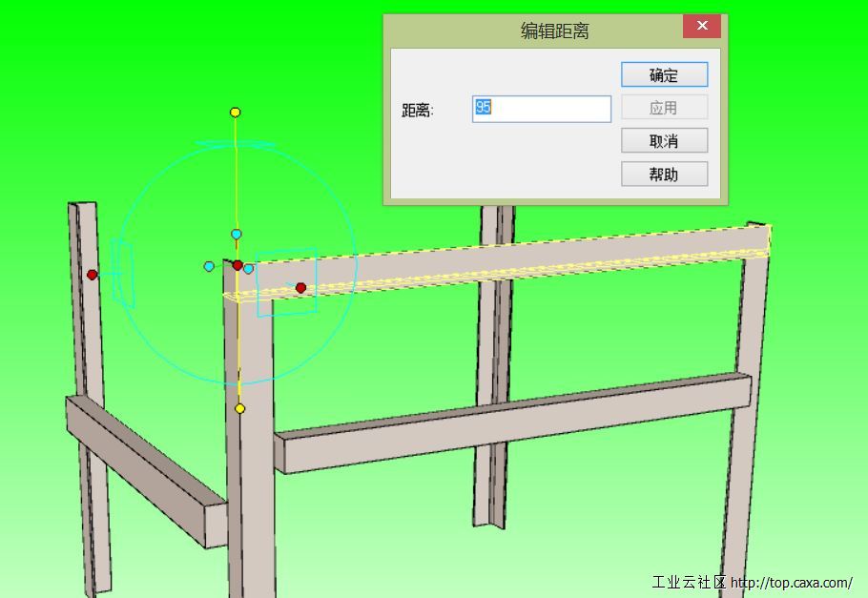Click the red triball center point
The image size is (868, 598).
pos(238,266)
